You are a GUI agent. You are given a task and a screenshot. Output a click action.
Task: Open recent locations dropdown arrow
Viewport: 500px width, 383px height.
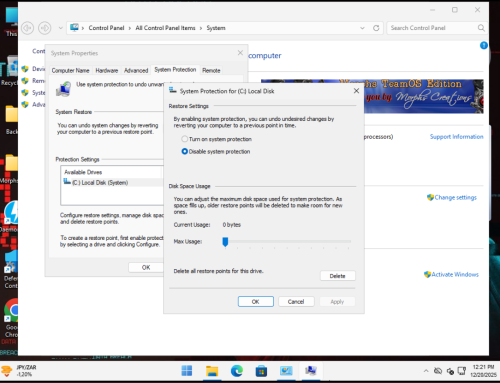[x=60, y=28]
